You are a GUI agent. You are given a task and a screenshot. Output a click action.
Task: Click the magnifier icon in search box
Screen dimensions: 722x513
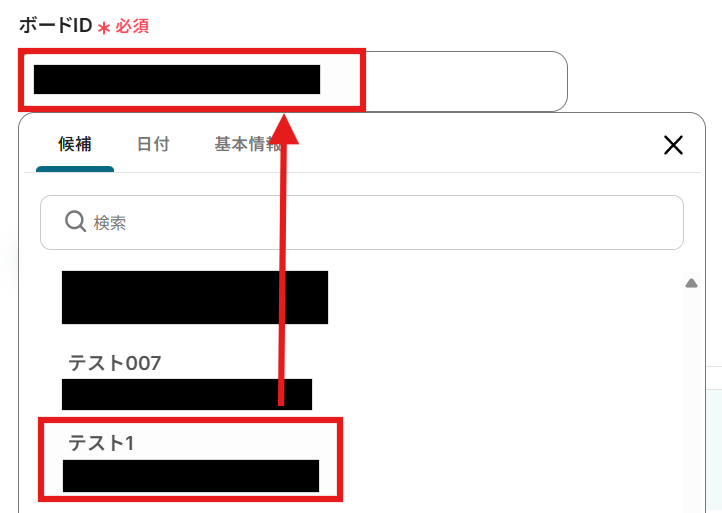pos(75,222)
